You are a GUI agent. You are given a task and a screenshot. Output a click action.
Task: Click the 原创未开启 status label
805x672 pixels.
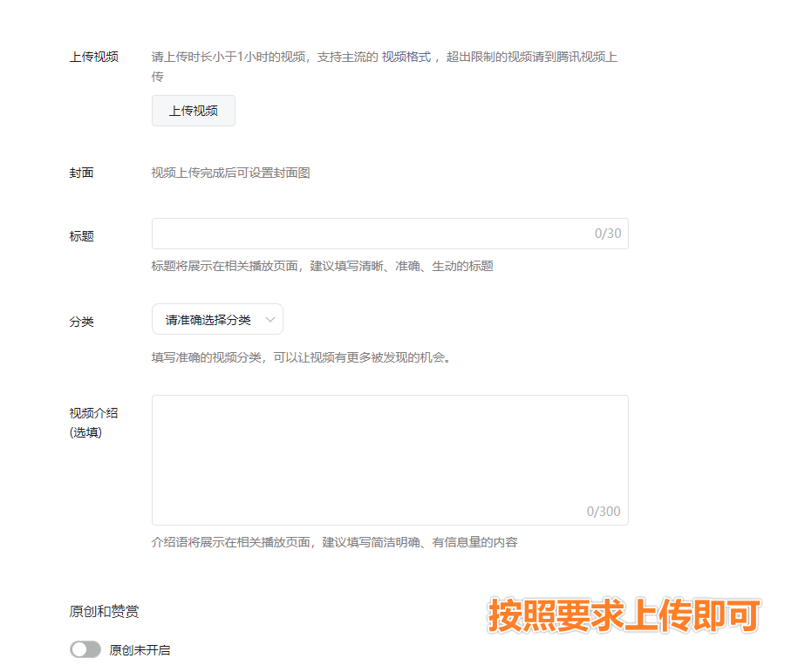pos(140,650)
